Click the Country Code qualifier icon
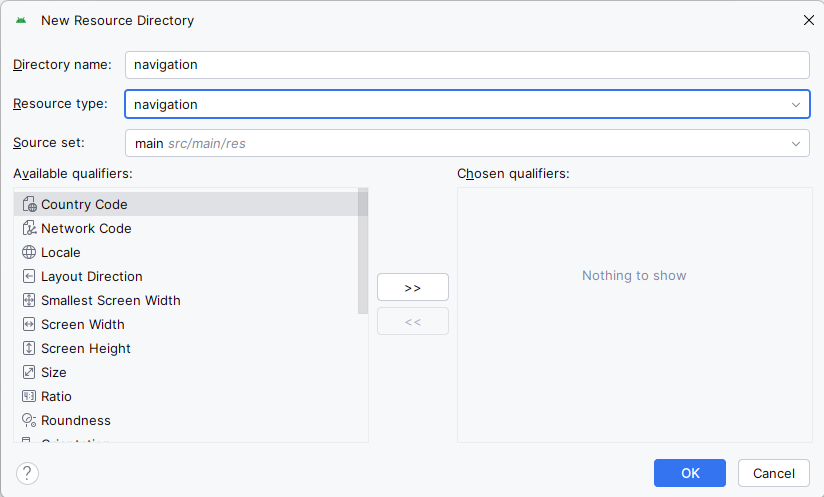The height and width of the screenshot is (497, 824). click(29, 204)
